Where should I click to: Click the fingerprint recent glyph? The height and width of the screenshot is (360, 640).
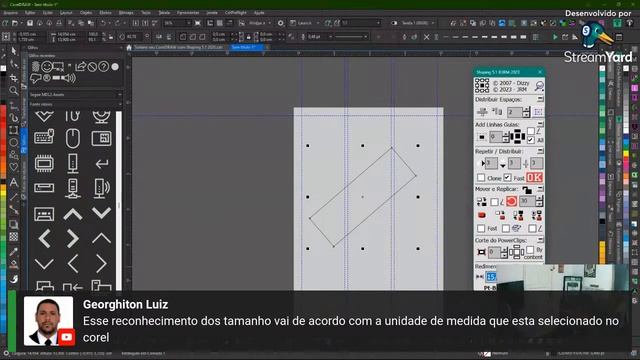36,66
